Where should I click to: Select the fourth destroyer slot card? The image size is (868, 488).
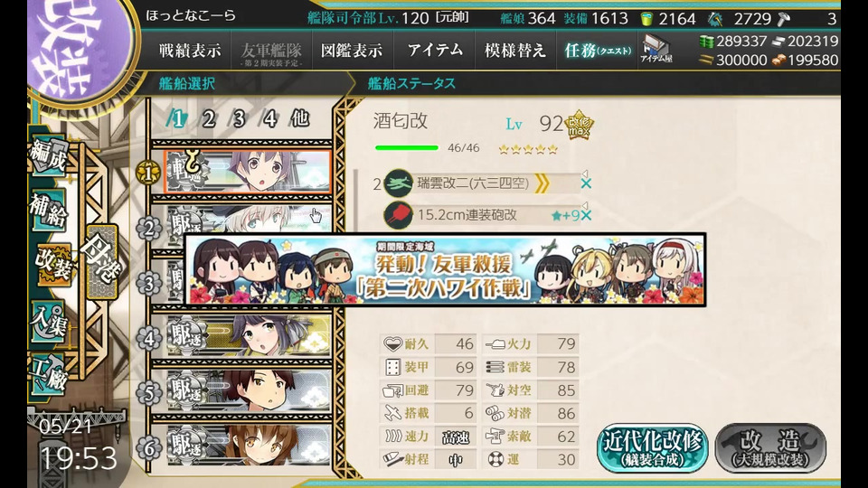(x=249, y=336)
